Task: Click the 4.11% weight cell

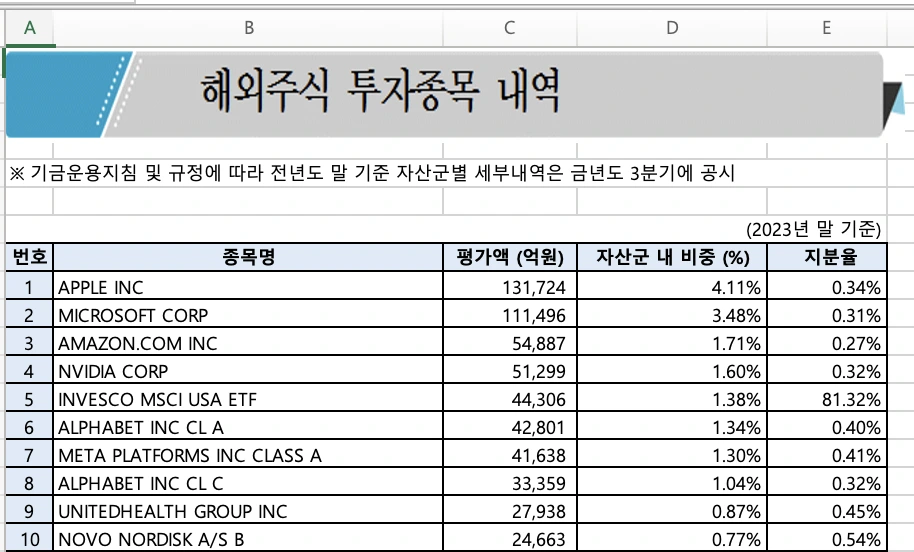Action: point(672,286)
